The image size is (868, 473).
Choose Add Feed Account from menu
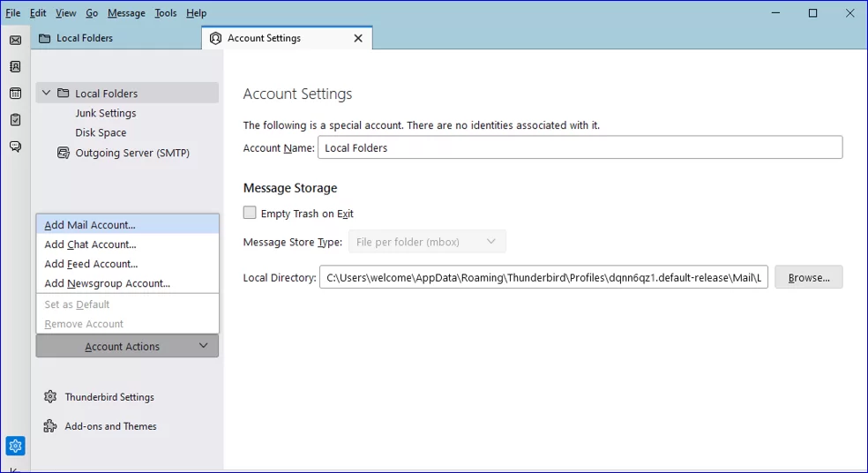pos(127,264)
